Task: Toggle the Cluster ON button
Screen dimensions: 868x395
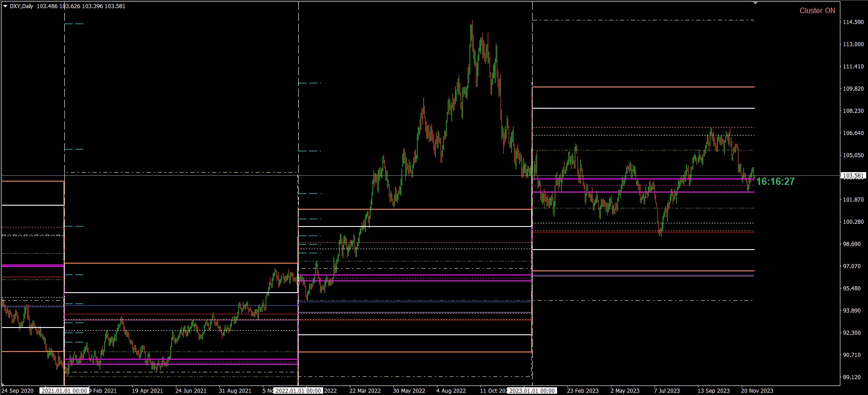Action: tap(817, 10)
